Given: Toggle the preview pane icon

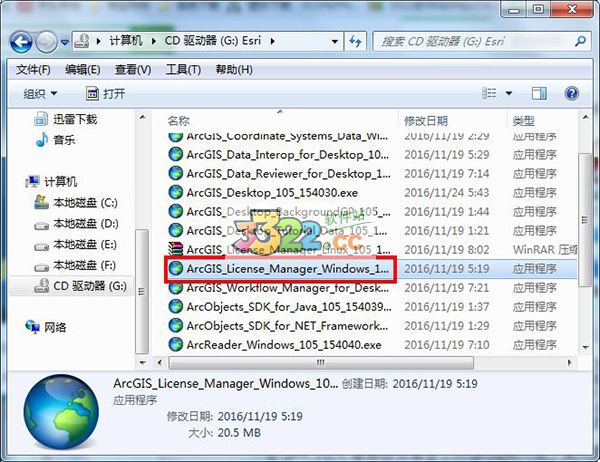Looking at the screenshot, I should coord(539,93).
